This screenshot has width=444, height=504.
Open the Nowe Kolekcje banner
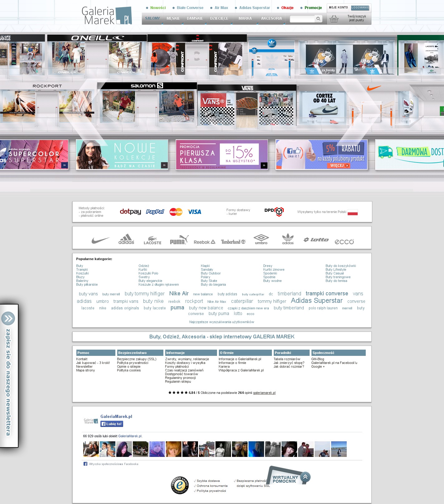[x=122, y=154]
